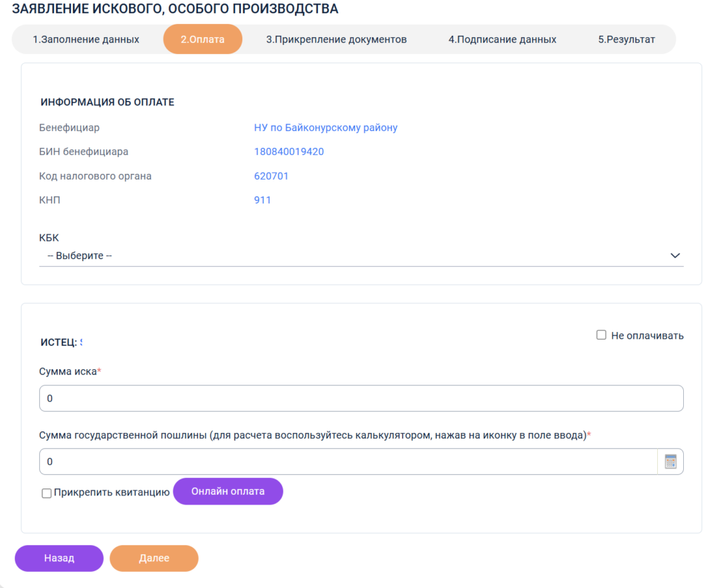Proceed with the "Далее" button
Screen dimensions: 719x588
point(154,559)
